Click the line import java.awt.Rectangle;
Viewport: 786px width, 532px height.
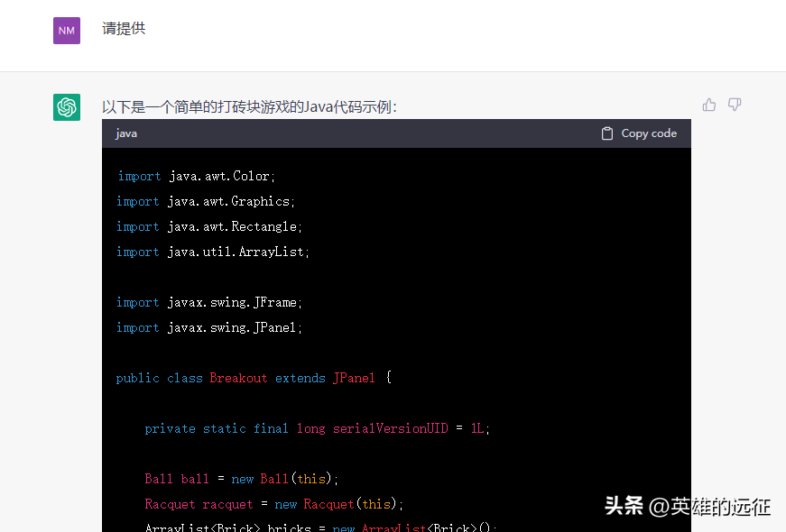click(x=209, y=227)
